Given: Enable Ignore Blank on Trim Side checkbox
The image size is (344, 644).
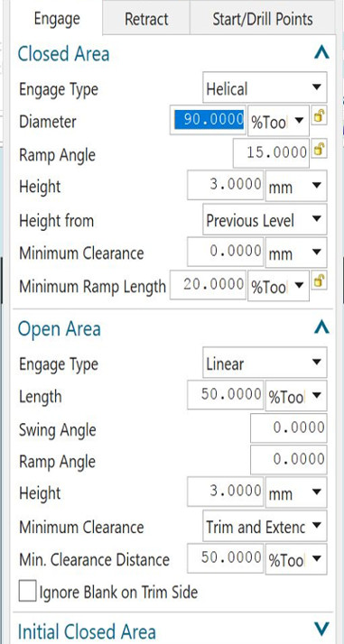Looking at the screenshot, I should coord(27,592).
